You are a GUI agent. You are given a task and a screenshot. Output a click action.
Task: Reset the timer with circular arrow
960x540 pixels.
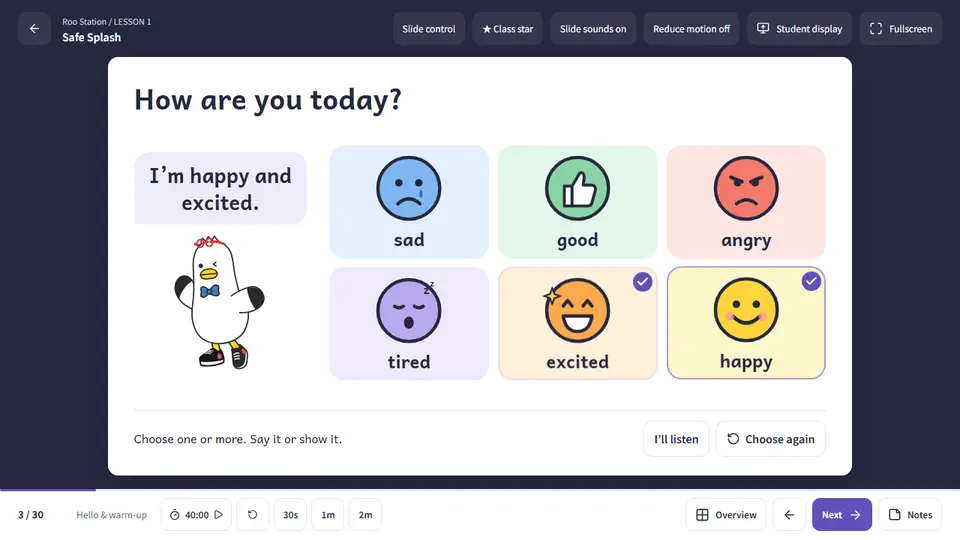coord(252,515)
